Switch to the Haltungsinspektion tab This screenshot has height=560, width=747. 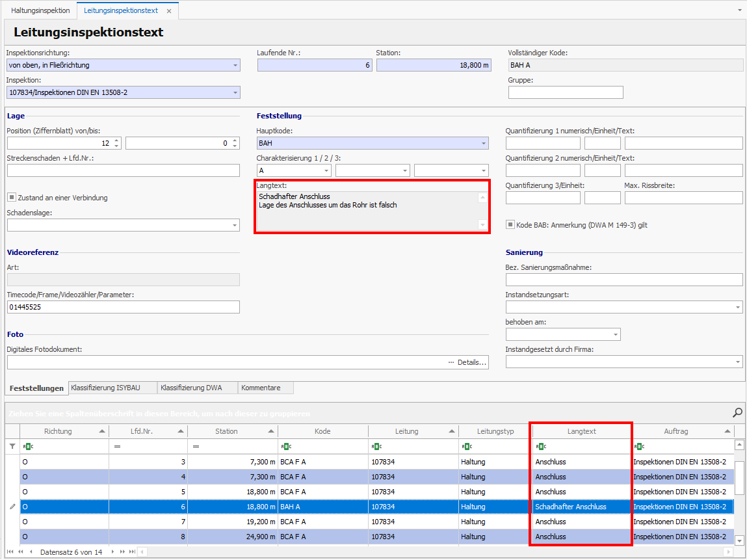click(40, 11)
